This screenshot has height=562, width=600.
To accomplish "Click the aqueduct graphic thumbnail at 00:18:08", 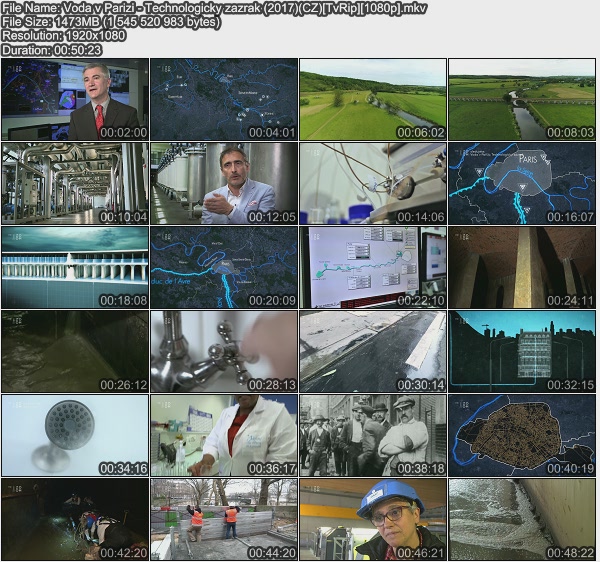I will (x=75, y=267).
